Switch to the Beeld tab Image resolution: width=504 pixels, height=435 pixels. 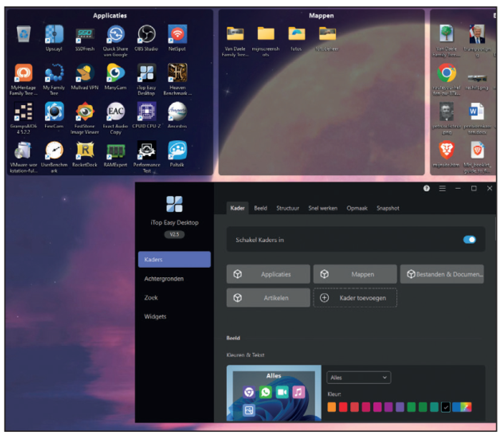point(261,208)
